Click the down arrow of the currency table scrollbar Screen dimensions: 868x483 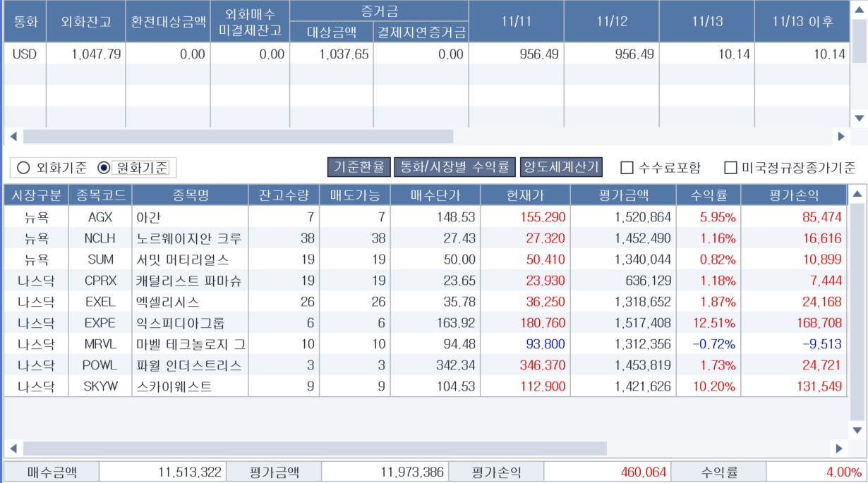(x=859, y=118)
